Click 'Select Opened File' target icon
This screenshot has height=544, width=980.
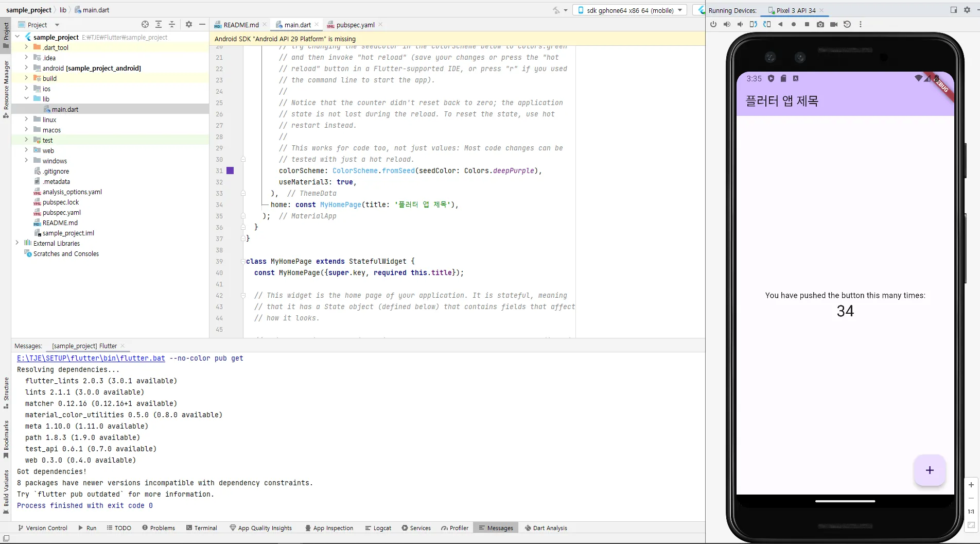(145, 25)
